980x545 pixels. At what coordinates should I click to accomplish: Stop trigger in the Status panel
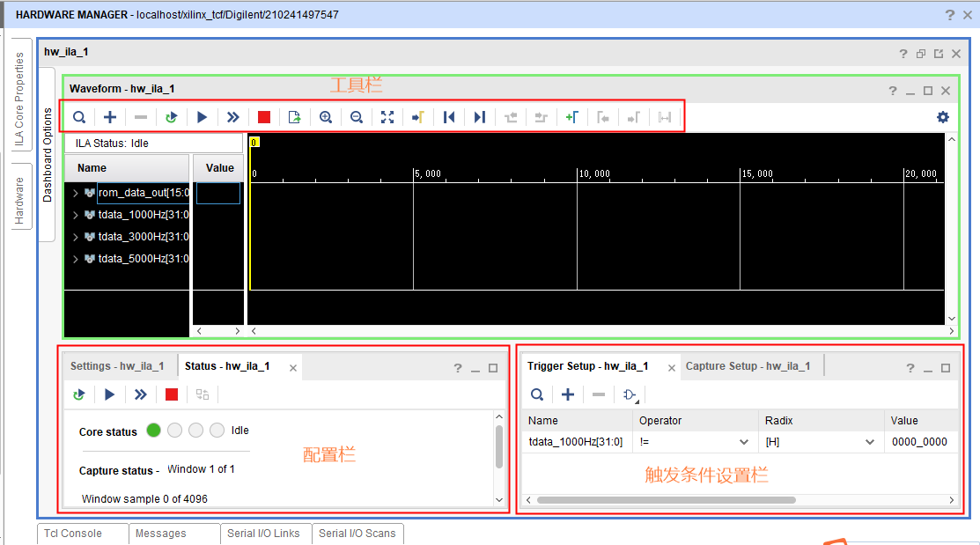click(171, 394)
